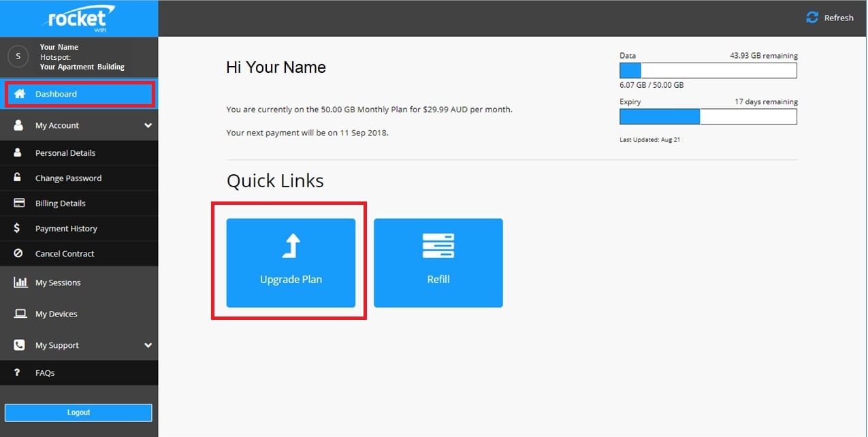Click the dollar icon beside Payment History
The height and width of the screenshot is (437, 868).
coord(18,228)
